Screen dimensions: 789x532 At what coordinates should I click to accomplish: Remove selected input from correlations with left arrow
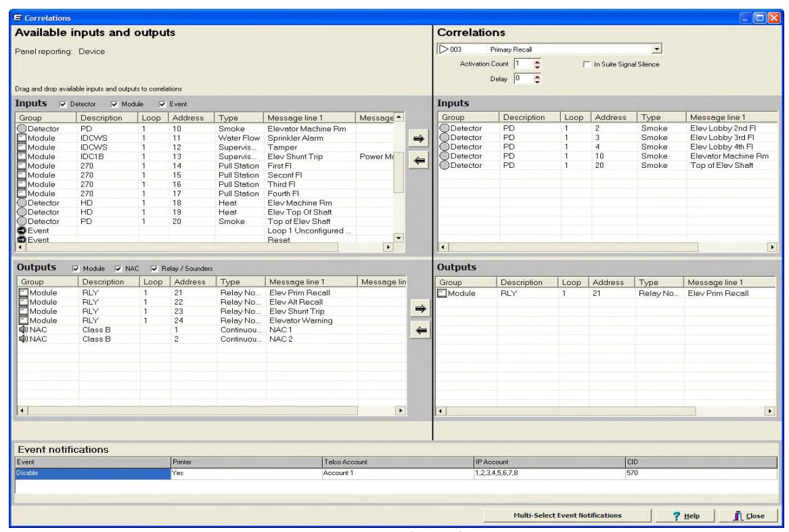point(419,161)
